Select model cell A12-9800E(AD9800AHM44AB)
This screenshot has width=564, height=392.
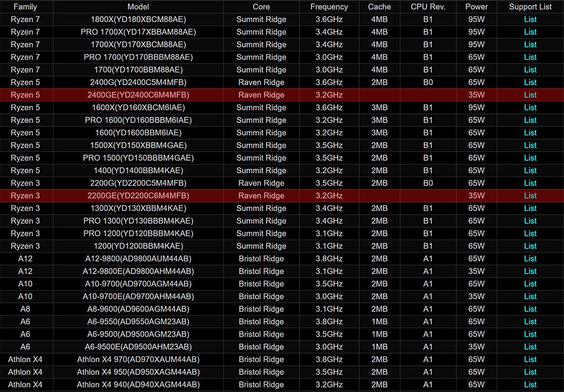tap(138, 271)
